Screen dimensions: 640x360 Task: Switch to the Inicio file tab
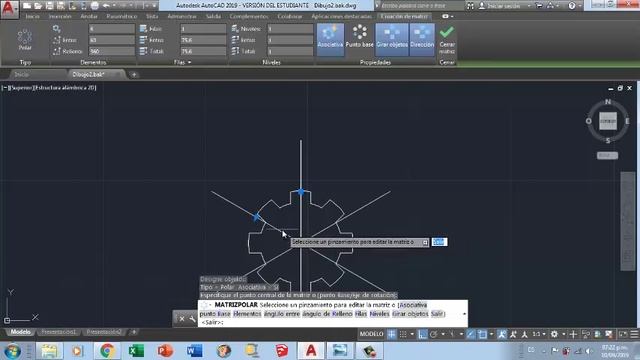point(22,74)
